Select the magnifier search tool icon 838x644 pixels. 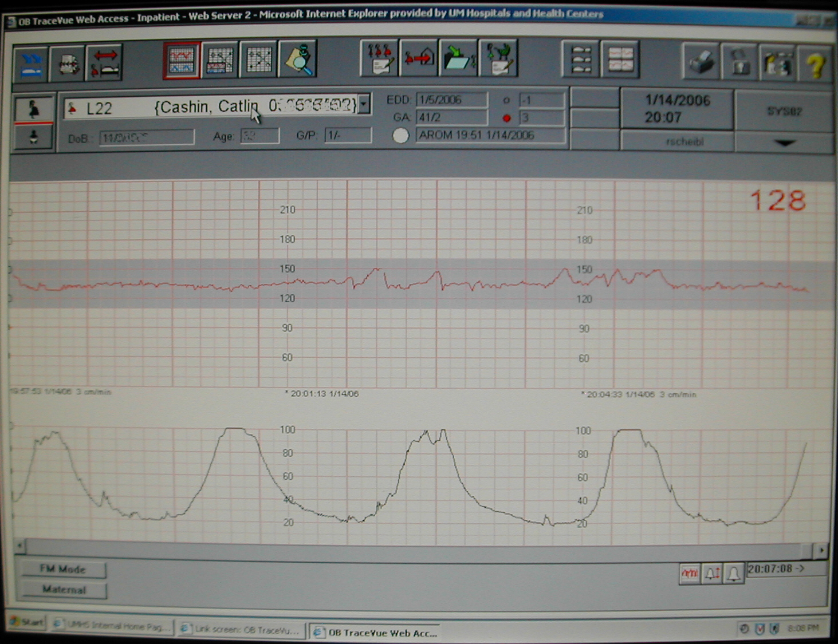point(298,60)
